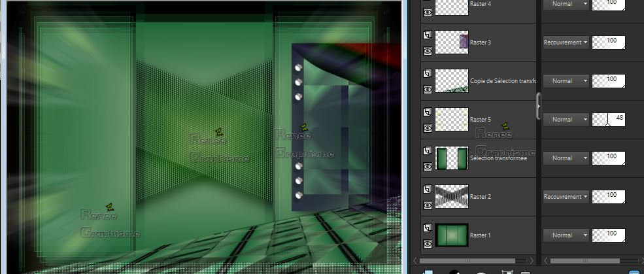This screenshot has width=644, height=274.
Task: Open blend mode dropdown for Raster 4
Action: pyautogui.click(x=566, y=4)
